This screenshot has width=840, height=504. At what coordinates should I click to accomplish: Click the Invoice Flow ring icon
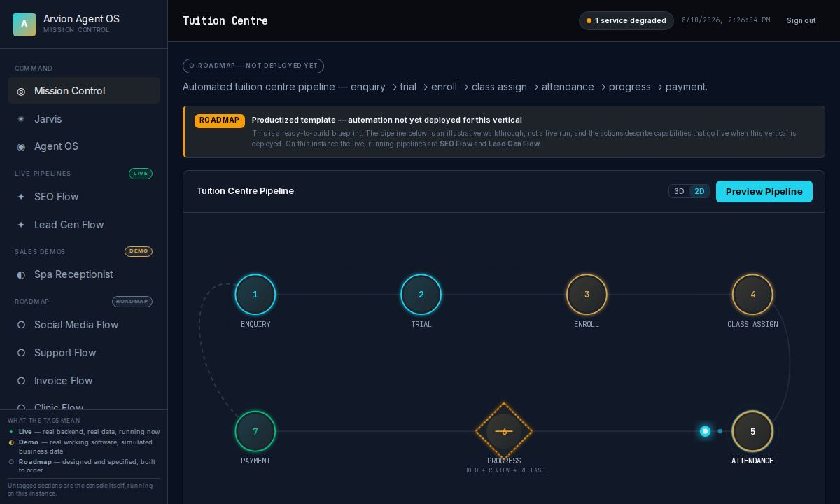click(x=21, y=381)
